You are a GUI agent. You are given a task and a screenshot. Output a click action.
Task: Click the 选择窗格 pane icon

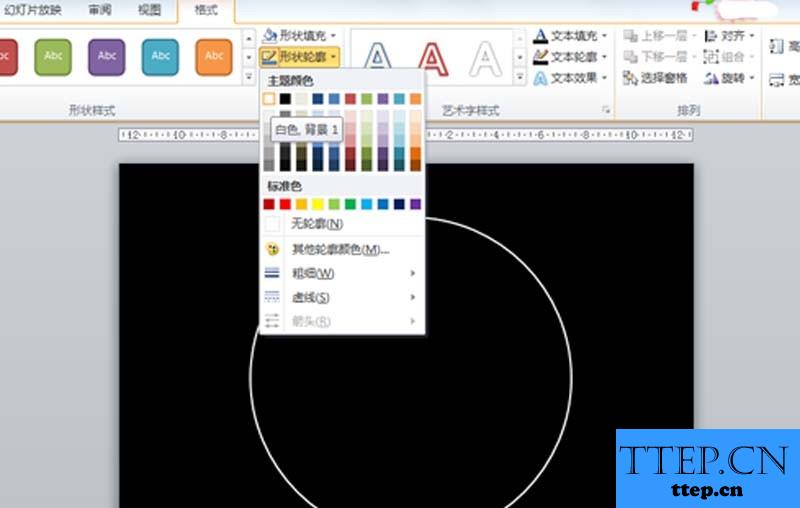coord(630,78)
